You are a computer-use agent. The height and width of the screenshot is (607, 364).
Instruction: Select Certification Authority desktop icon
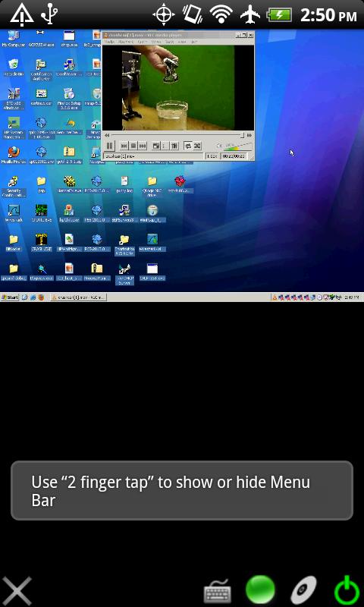point(42,69)
